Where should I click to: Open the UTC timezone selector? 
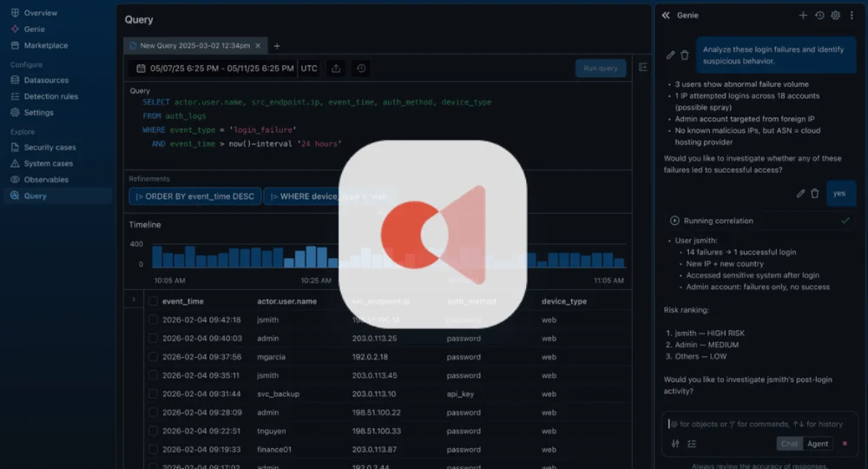(309, 68)
